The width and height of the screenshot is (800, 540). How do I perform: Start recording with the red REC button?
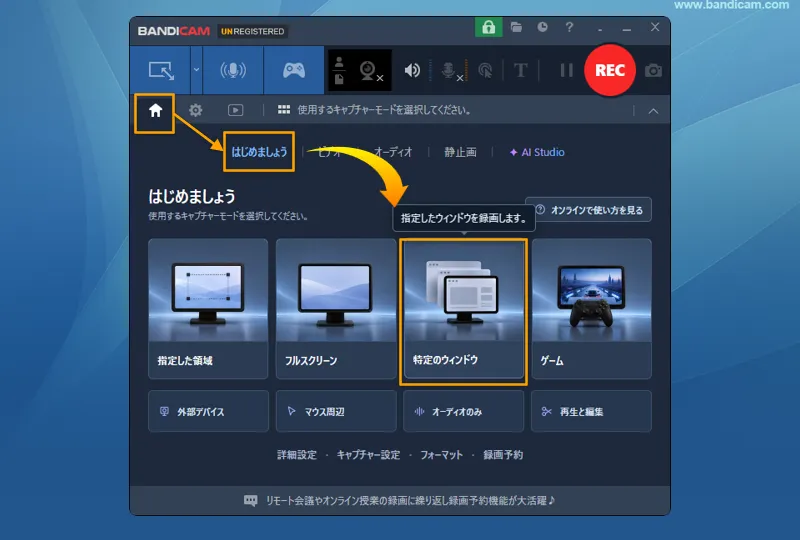[610, 70]
